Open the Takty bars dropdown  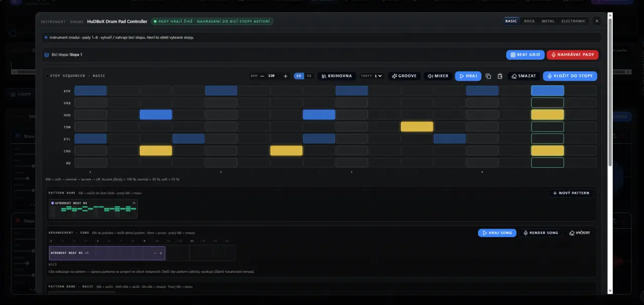click(378, 76)
